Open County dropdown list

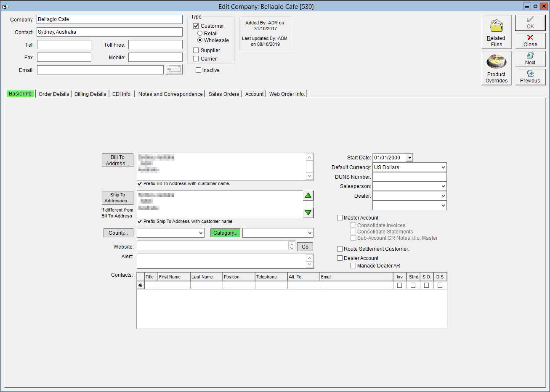coord(201,233)
